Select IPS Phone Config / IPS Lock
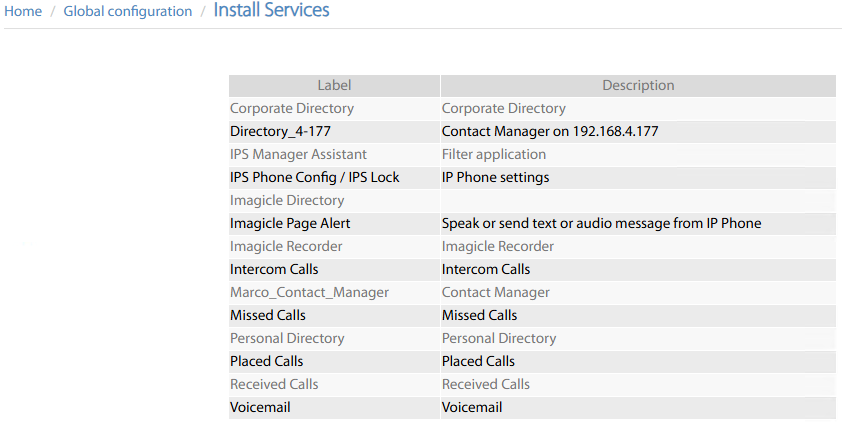Viewport: 842px width, 427px height. click(x=314, y=177)
